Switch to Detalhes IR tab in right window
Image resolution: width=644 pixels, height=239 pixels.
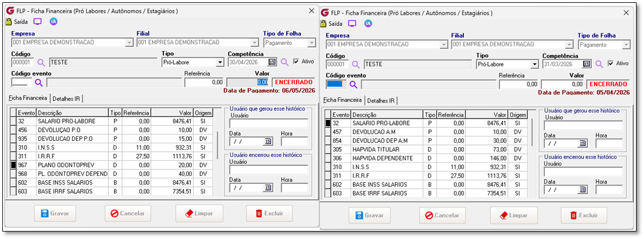click(x=381, y=101)
